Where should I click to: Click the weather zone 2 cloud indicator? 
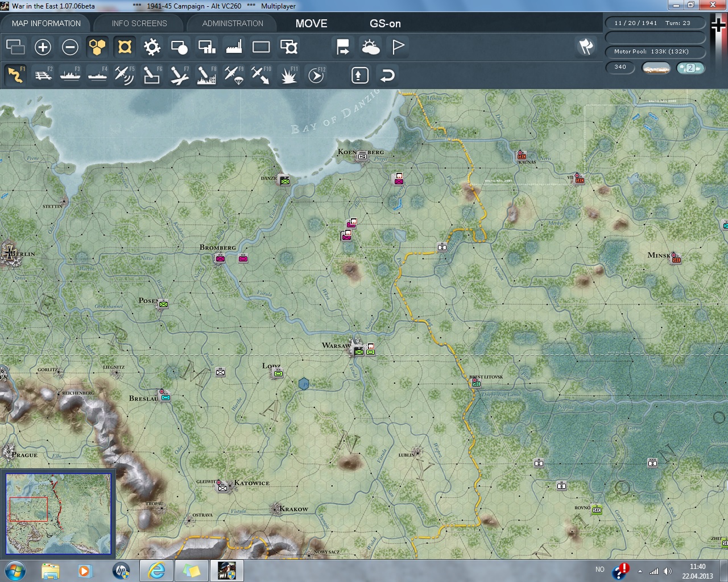tap(690, 68)
